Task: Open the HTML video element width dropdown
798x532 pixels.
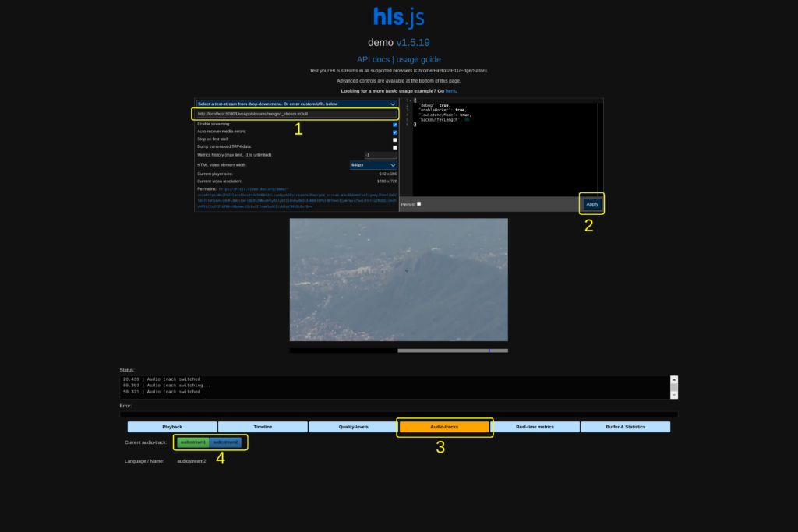Action: 373,165
